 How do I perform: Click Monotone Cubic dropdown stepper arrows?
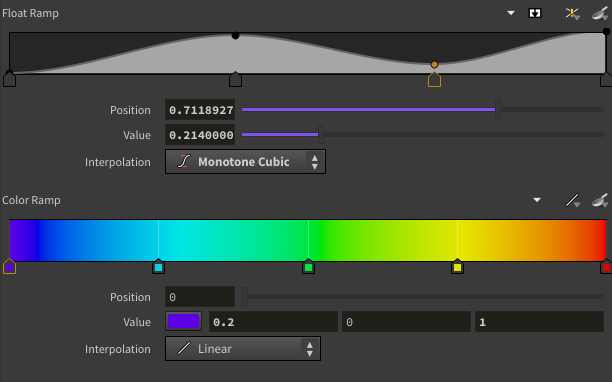pos(315,162)
